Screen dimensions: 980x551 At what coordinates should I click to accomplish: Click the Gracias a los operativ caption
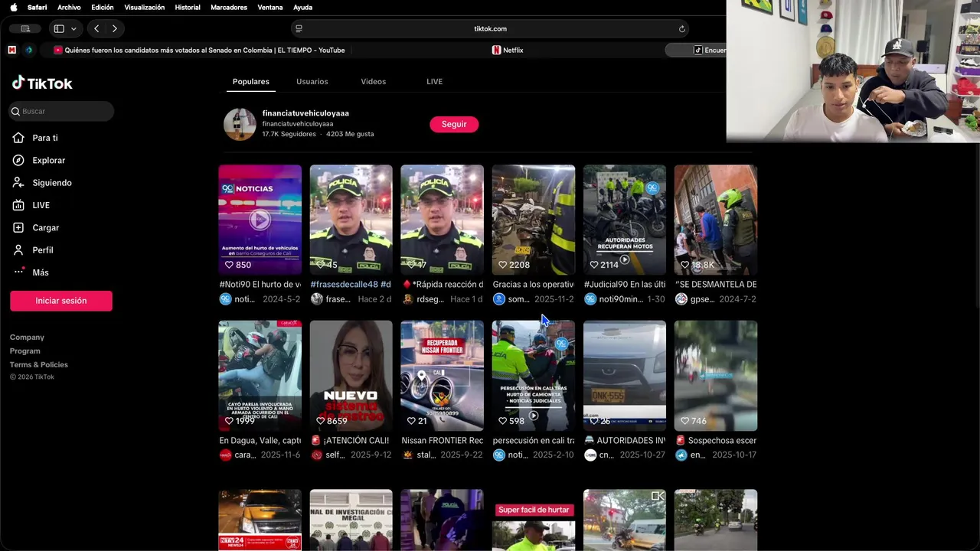coord(534,284)
